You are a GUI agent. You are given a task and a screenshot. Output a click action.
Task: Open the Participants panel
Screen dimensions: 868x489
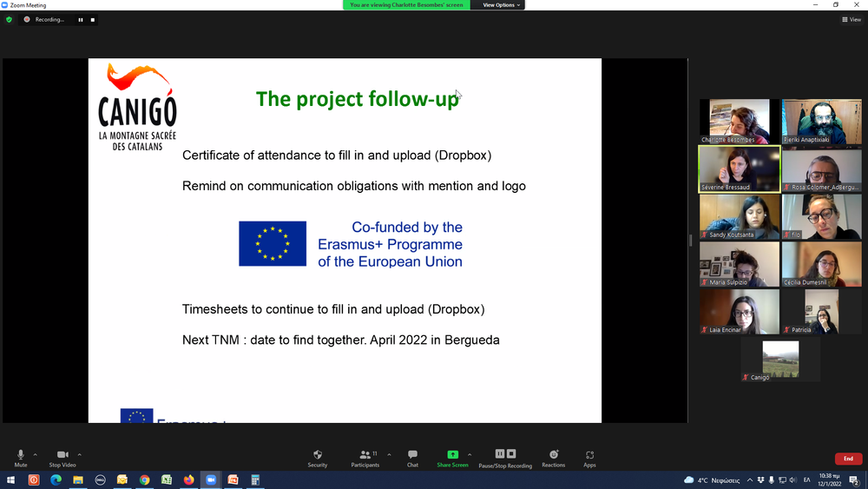pos(365,457)
